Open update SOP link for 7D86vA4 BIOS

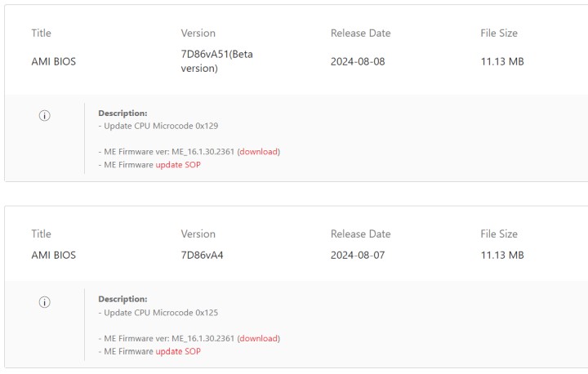pyautogui.click(x=178, y=351)
